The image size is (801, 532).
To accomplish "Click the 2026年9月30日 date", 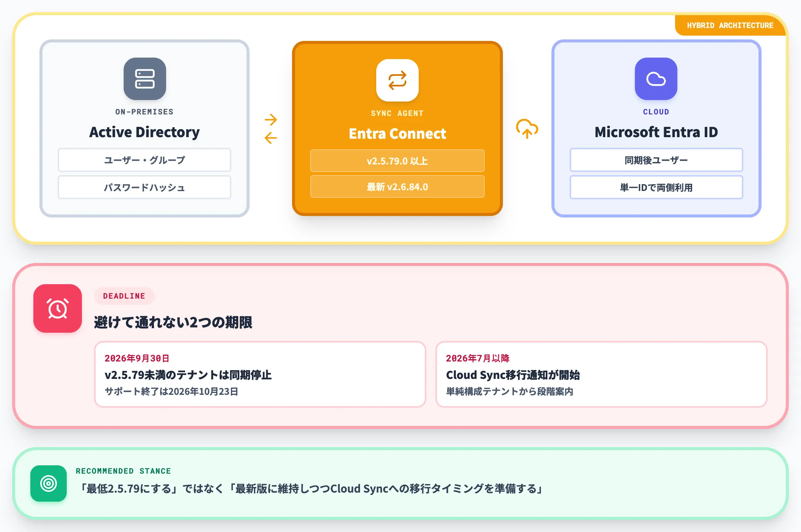I will point(137,358).
